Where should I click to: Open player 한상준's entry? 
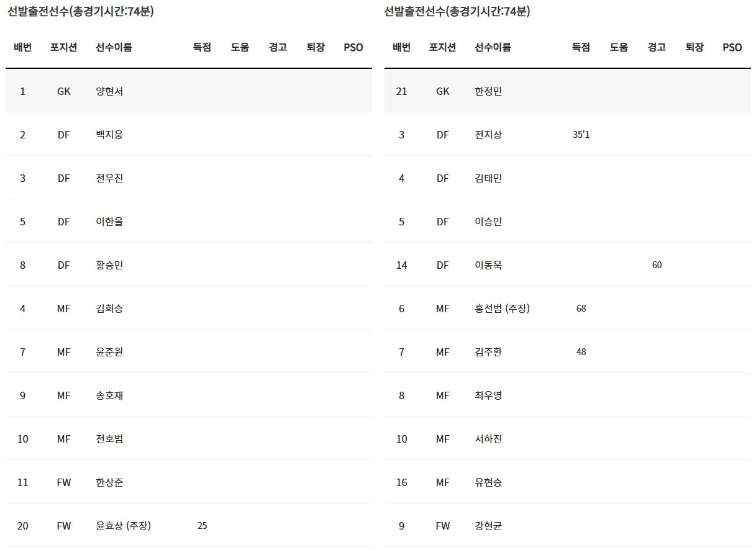tap(109, 482)
